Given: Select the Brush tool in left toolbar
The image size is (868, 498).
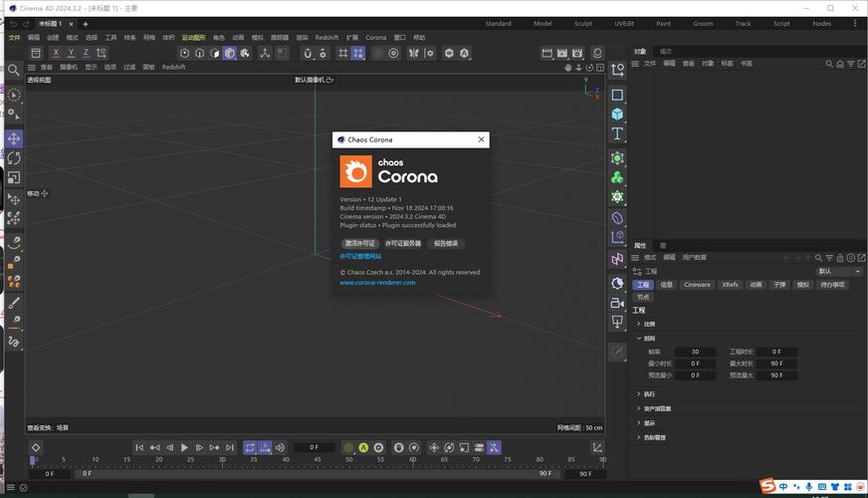Looking at the screenshot, I should click(x=14, y=303).
